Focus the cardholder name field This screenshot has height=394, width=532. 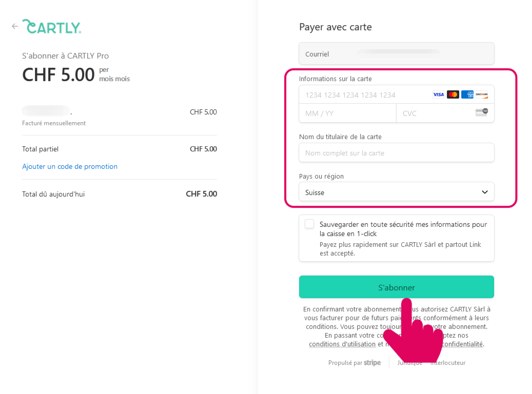click(396, 153)
